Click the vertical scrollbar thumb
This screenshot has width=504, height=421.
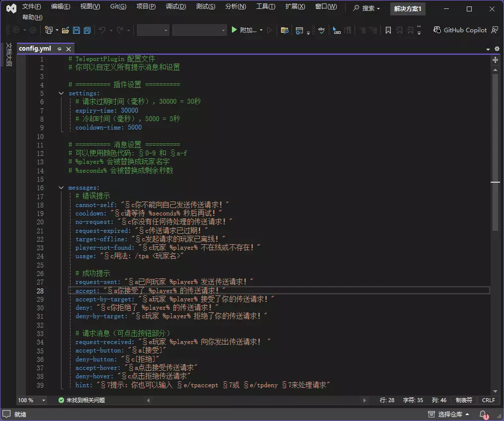tap(495, 152)
